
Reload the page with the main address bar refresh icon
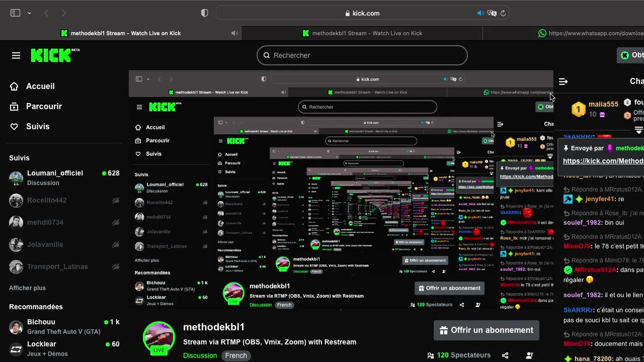click(x=503, y=13)
